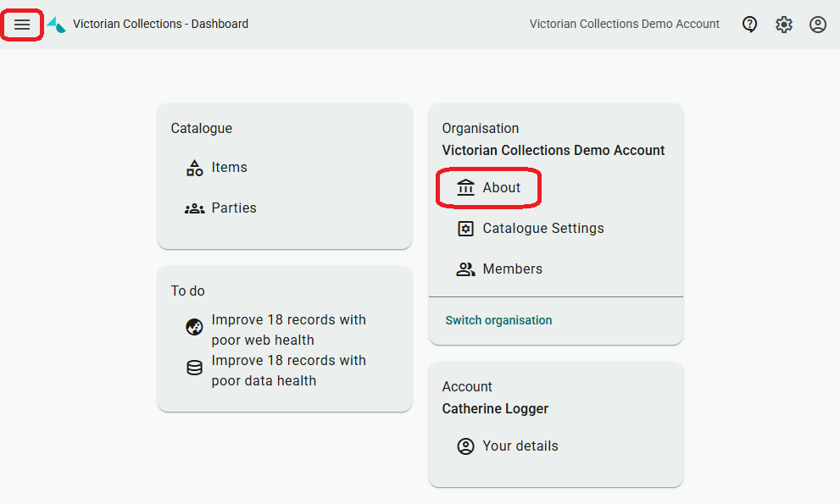Click the Account card heading

pos(466,387)
